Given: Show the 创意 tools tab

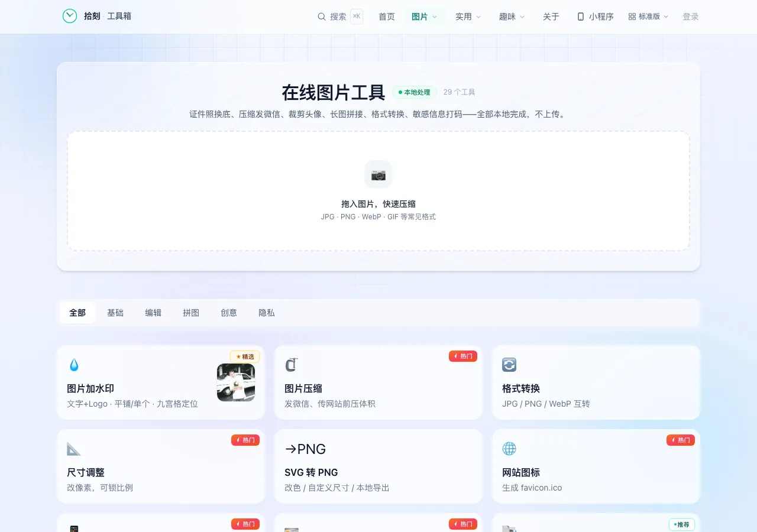Looking at the screenshot, I should [229, 313].
